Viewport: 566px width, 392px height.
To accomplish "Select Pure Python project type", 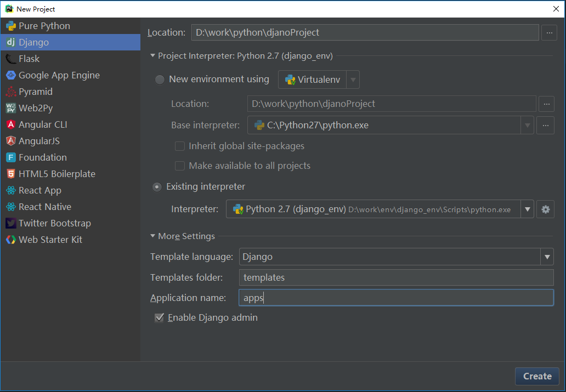I will coord(70,26).
